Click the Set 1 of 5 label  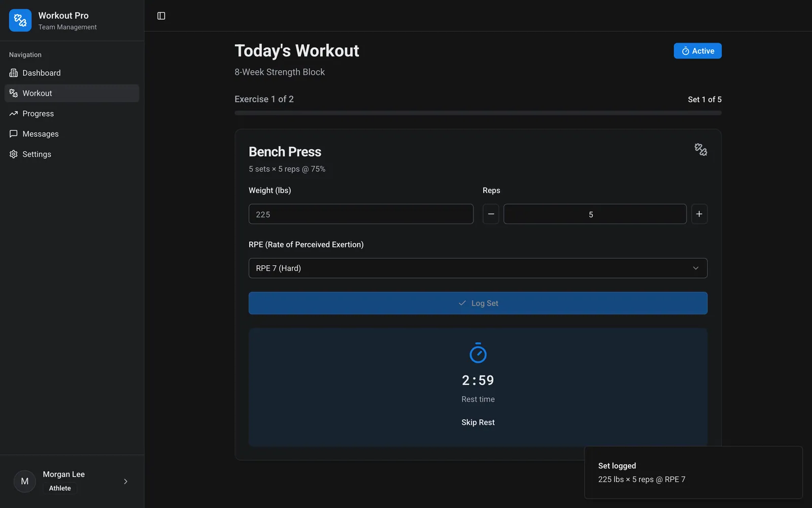(704, 100)
